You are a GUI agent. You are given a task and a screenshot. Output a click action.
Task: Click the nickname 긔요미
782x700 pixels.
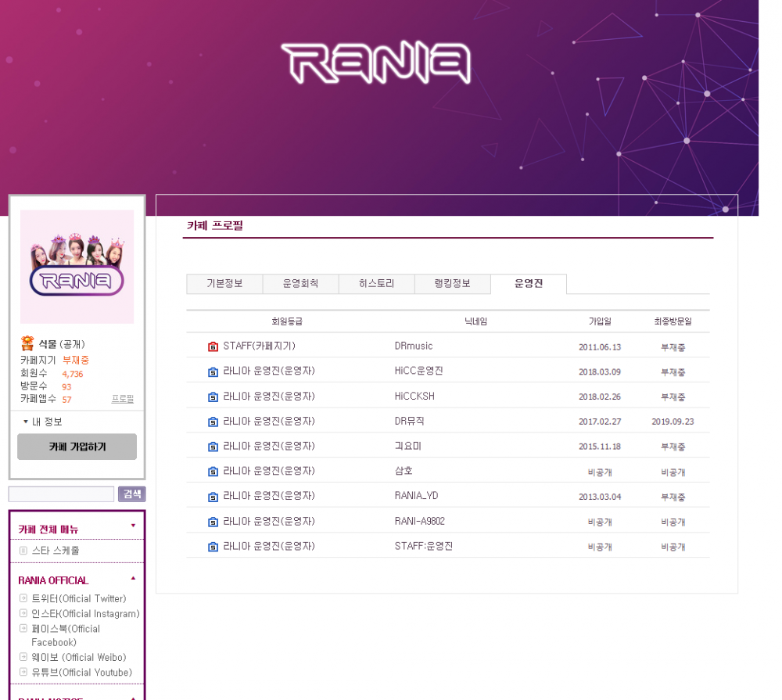click(x=408, y=446)
